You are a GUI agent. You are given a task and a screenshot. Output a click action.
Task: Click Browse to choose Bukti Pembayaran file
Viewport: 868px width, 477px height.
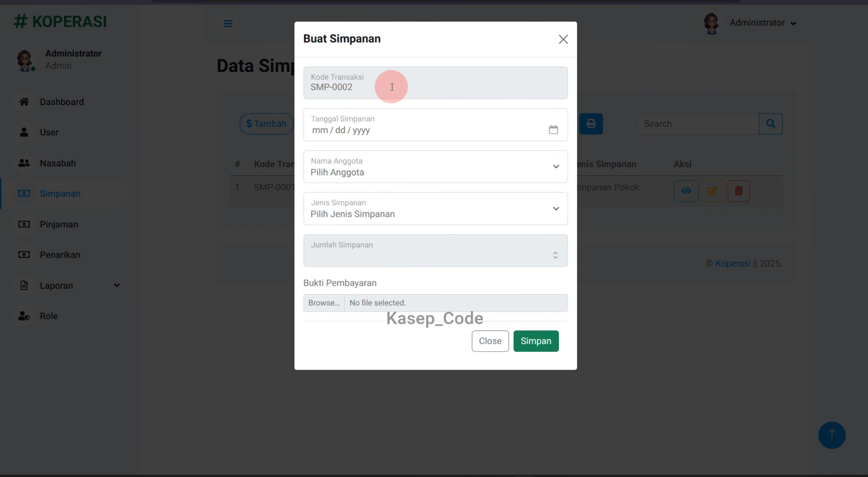324,303
